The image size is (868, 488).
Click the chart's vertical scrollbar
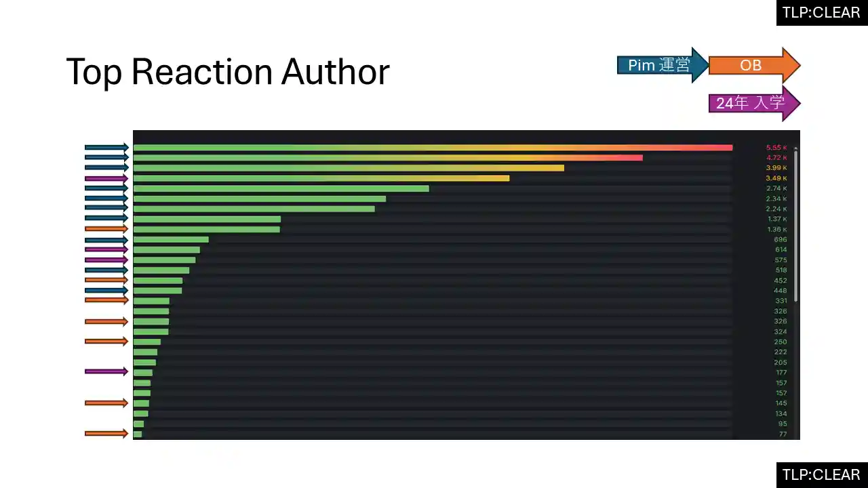[796, 224]
